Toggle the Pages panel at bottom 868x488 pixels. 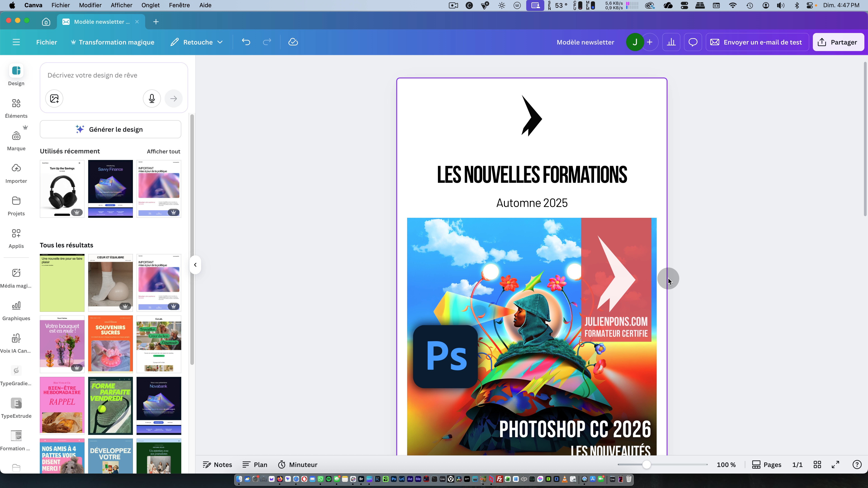click(x=767, y=465)
